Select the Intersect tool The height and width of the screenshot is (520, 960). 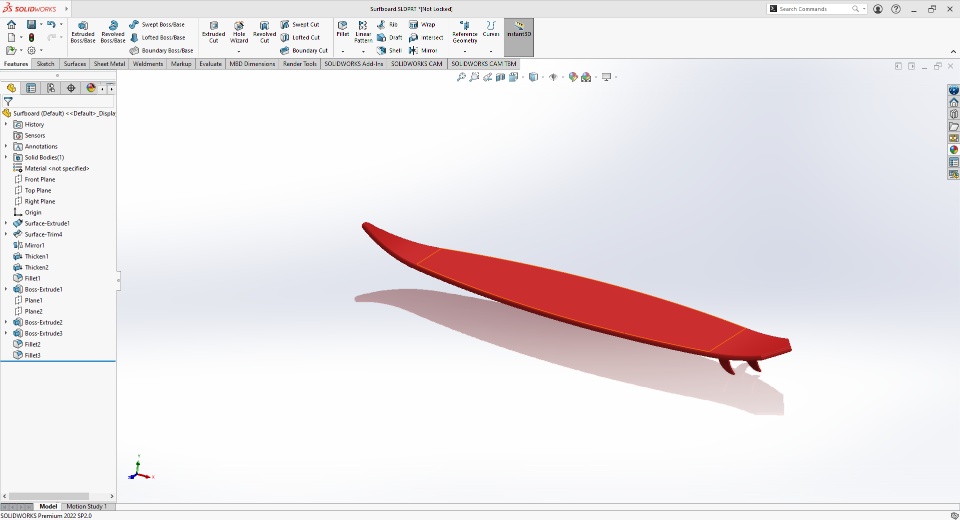tap(426, 37)
